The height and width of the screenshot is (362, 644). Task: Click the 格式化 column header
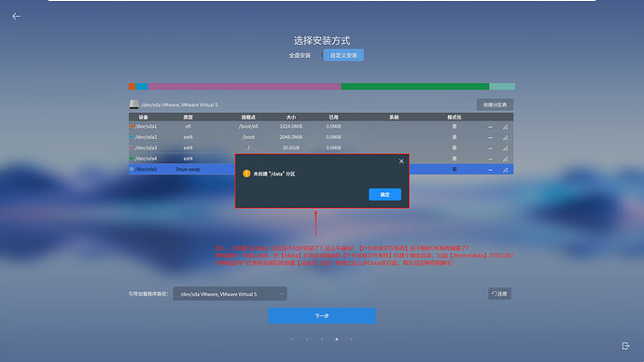[455, 117]
